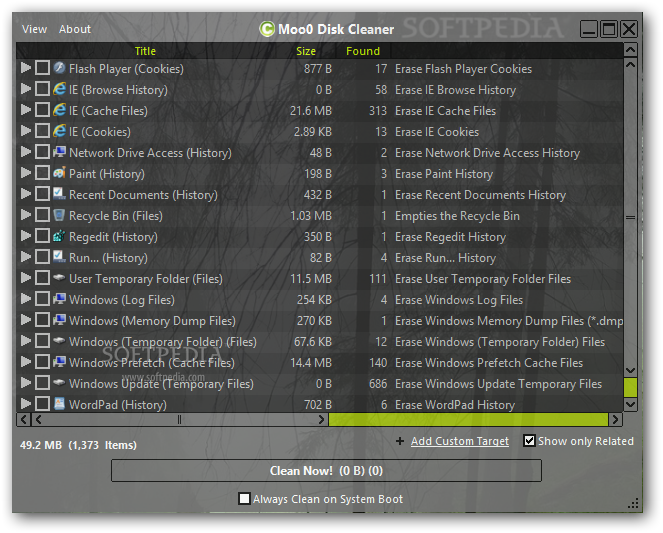
Task: Click the Clean Now! button
Action: [326, 470]
